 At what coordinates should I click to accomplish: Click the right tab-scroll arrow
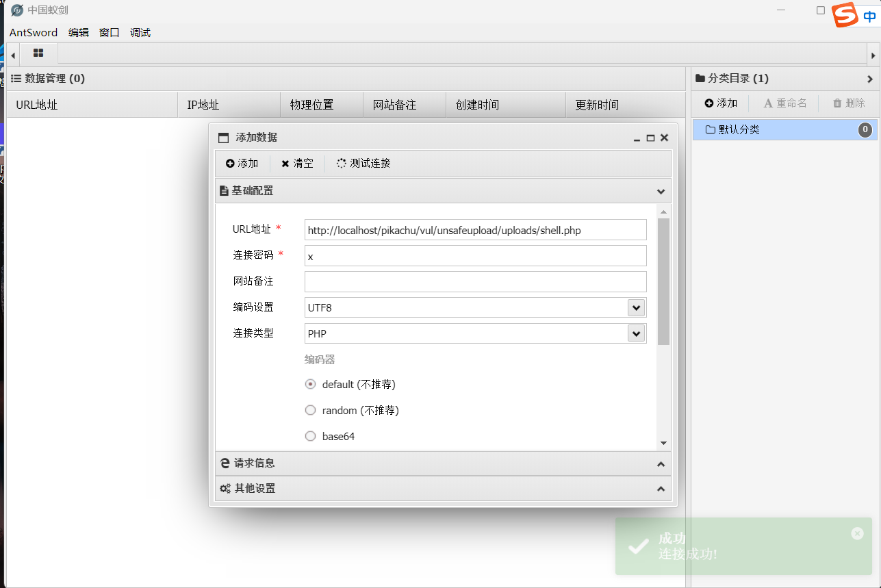pos(872,54)
